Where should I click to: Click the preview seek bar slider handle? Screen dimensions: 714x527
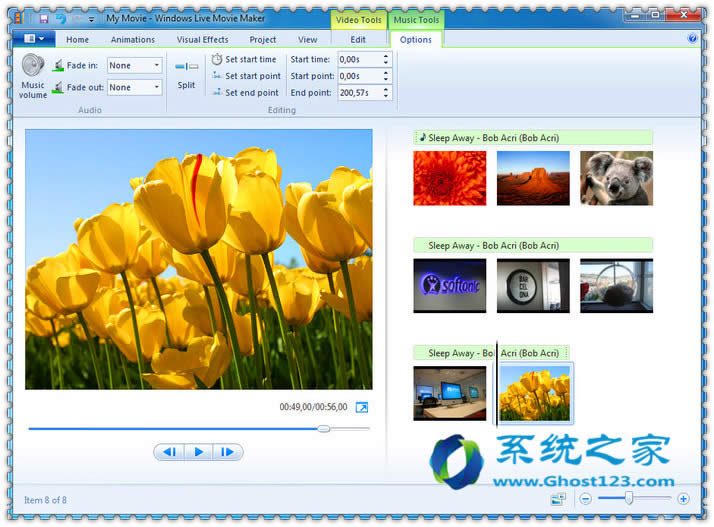323,428
